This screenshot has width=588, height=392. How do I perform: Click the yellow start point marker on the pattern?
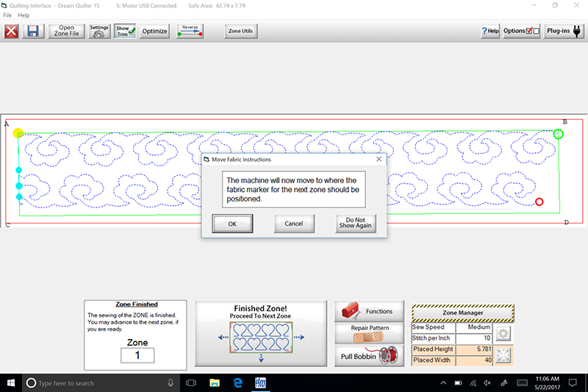click(x=18, y=134)
